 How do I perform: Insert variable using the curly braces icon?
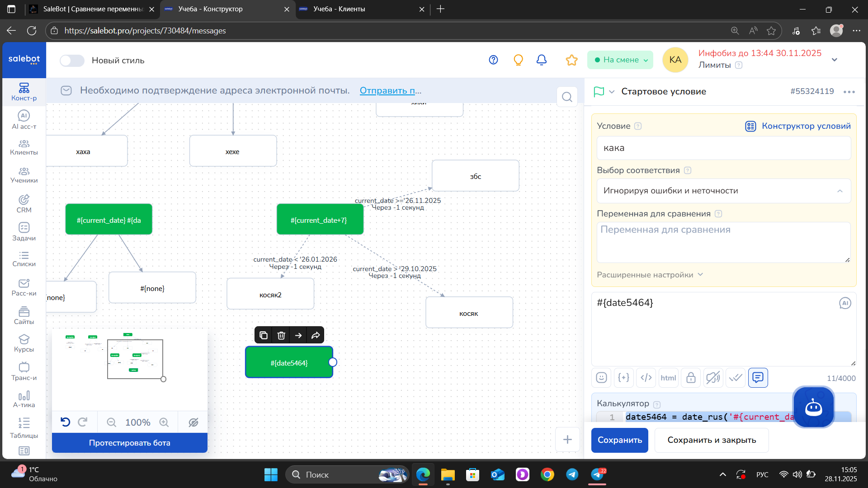tap(623, 378)
